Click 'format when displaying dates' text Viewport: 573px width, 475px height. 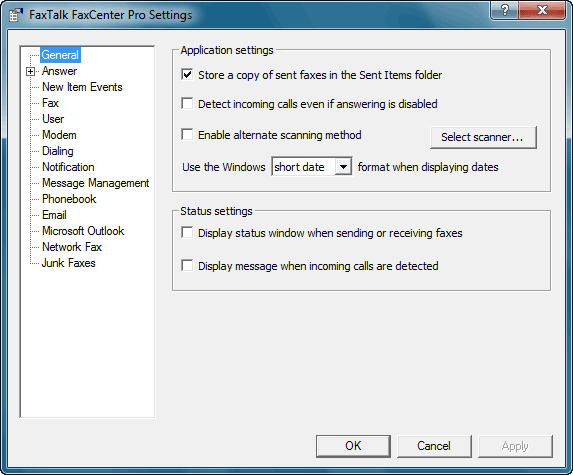428,167
